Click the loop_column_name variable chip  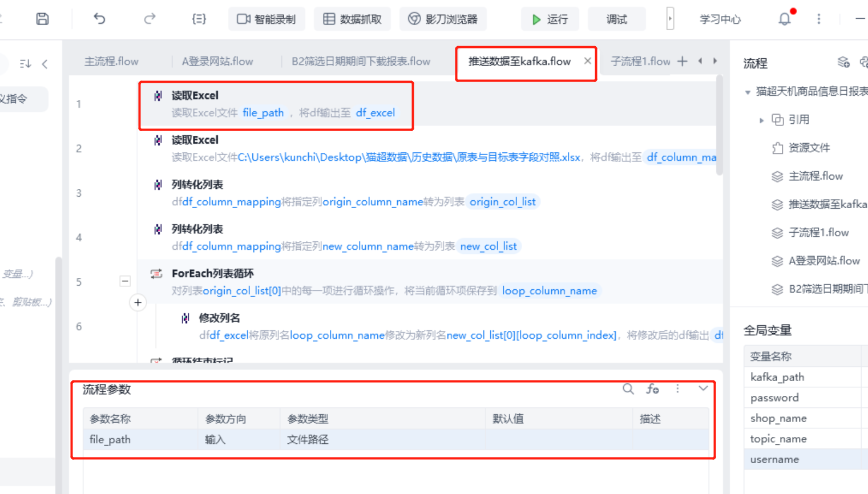pyautogui.click(x=550, y=291)
